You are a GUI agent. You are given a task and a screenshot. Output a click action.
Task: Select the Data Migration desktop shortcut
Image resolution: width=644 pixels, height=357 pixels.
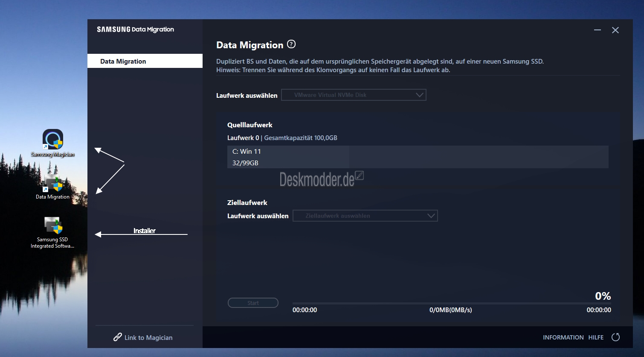(53, 184)
